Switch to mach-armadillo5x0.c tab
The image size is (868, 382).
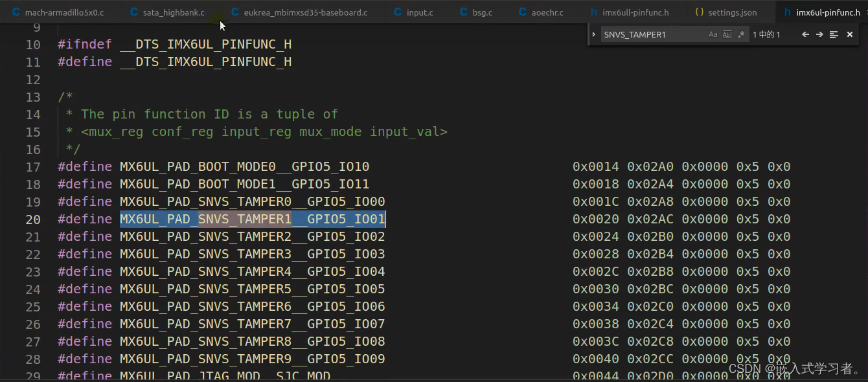pyautogui.click(x=58, y=12)
